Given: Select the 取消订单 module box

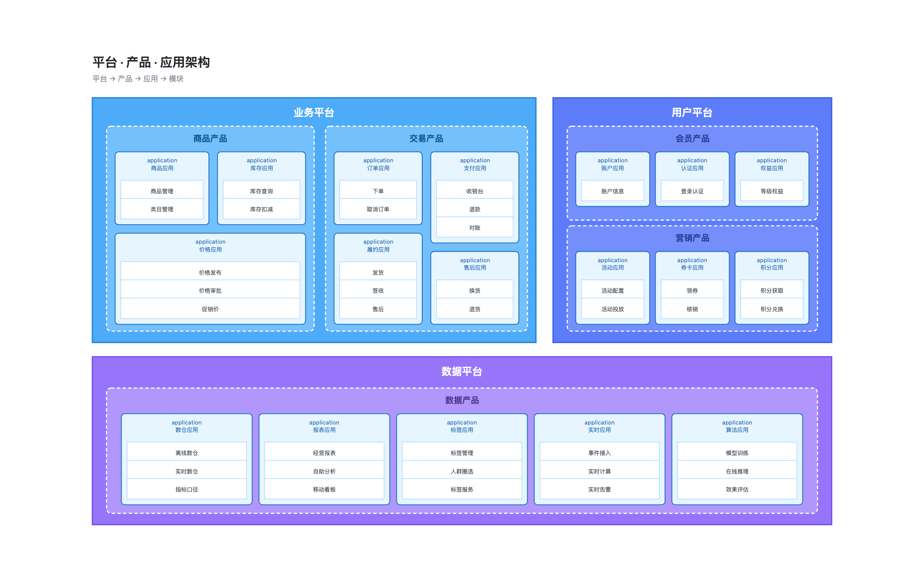Looking at the screenshot, I should coord(378,209).
